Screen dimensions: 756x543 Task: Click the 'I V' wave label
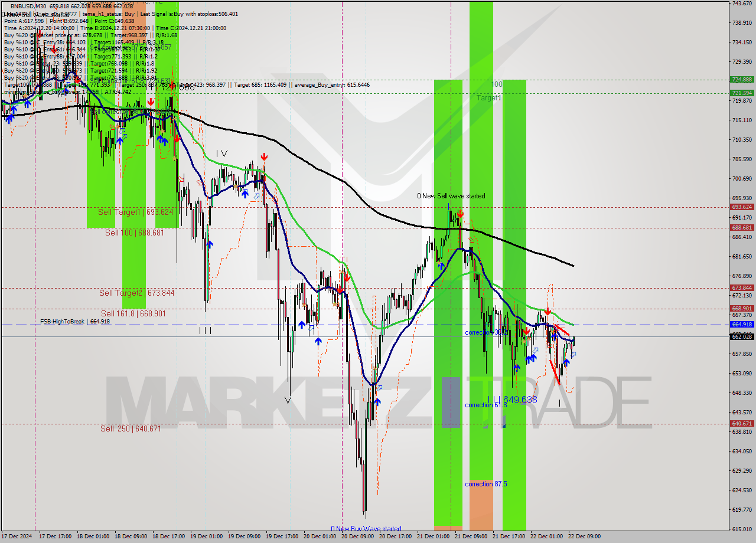(x=221, y=153)
